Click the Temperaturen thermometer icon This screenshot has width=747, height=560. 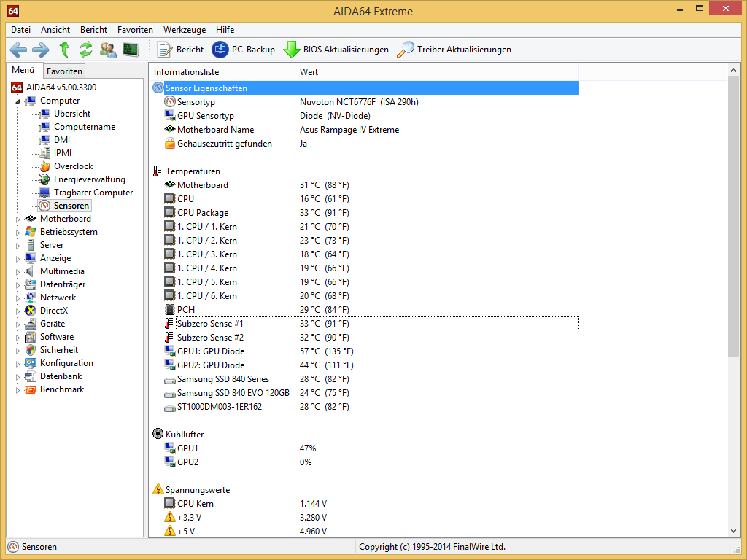(158, 171)
